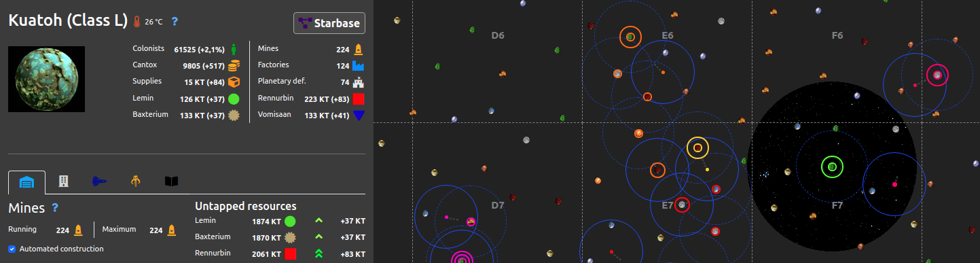Click the Baxterium extraction rate arrow
980x263 pixels.
319,237
